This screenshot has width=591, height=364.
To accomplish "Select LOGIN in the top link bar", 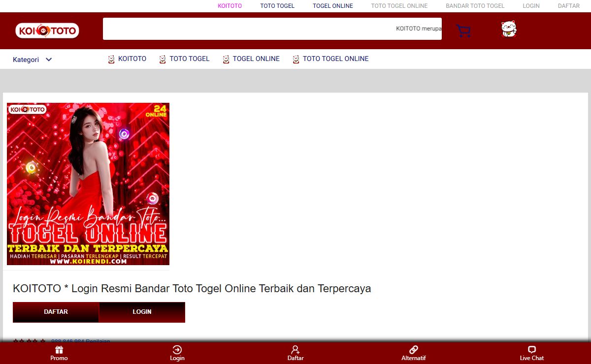I will point(531,6).
